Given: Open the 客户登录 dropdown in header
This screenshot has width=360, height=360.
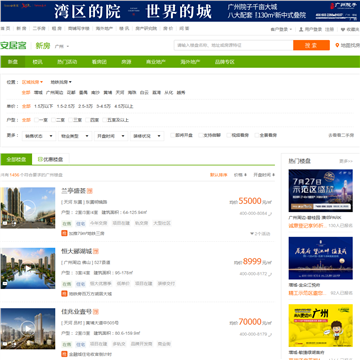Looking at the screenshot, I should 281,29.
